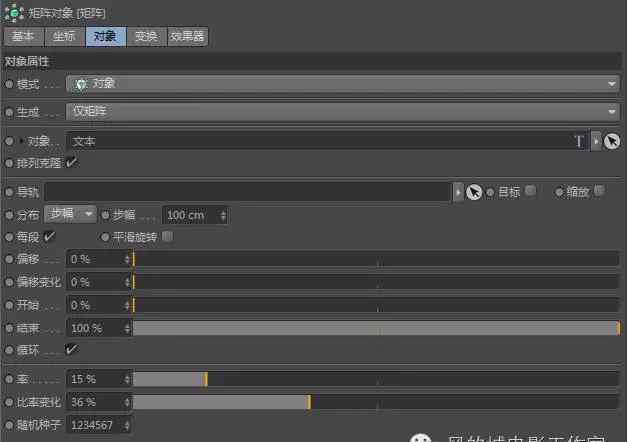This screenshot has width=627, height=442.
Task: Click the 比率变化 slider bar
Action: (x=375, y=402)
